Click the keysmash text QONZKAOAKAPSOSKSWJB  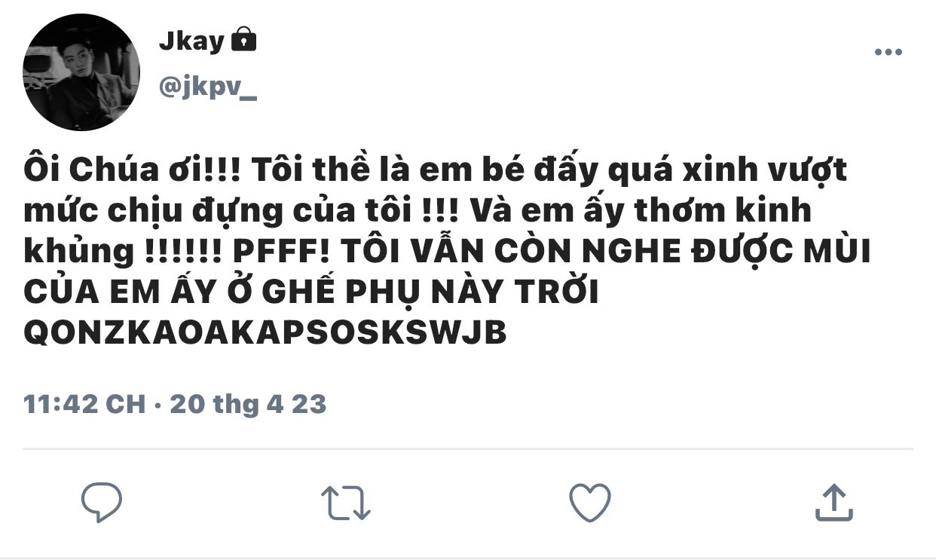265,334
